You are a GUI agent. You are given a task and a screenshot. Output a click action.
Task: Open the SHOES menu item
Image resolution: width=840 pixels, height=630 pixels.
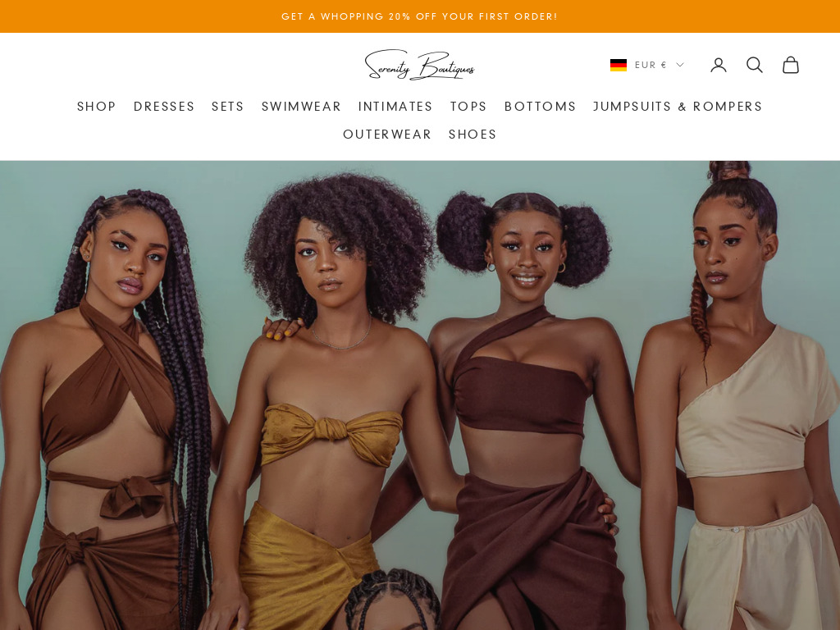point(472,134)
